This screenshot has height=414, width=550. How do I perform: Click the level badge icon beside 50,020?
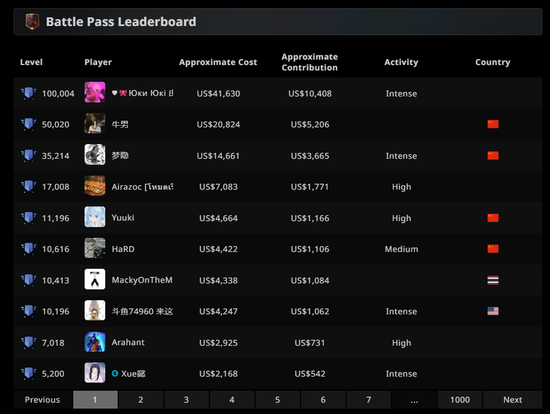29,124
